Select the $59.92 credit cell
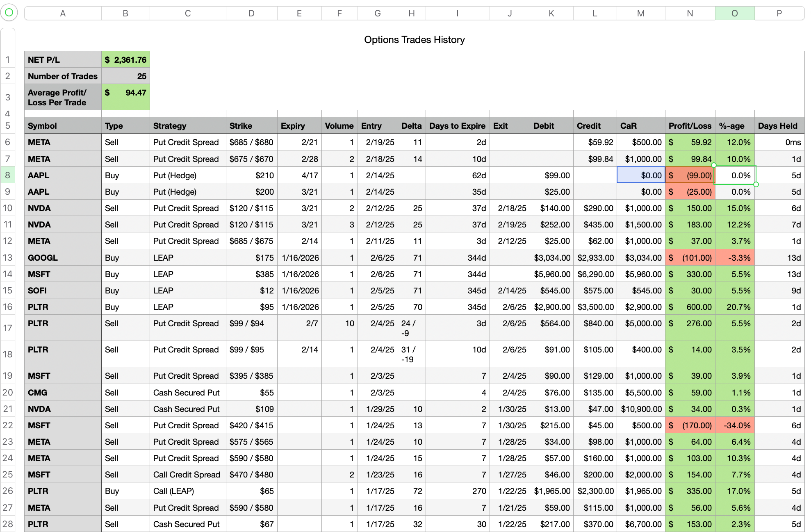 click(x=595, y=142)
